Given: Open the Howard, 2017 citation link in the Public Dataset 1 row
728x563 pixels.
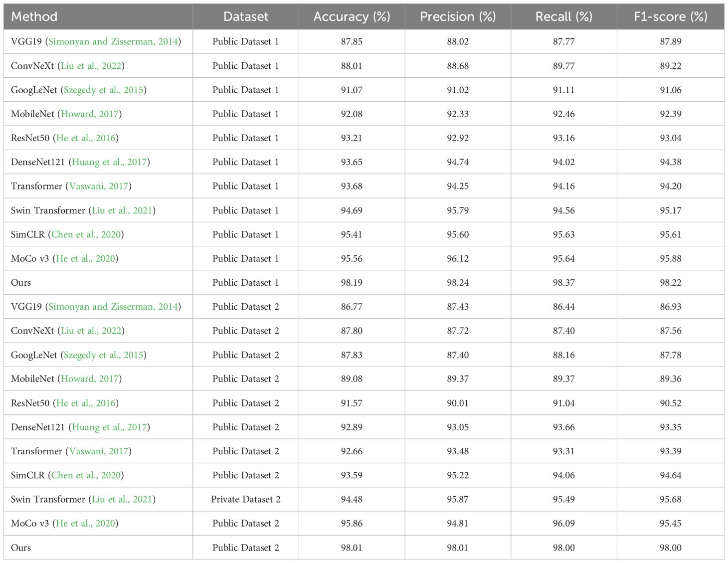Looking at the screenshot, I should [x=90, y=114].
